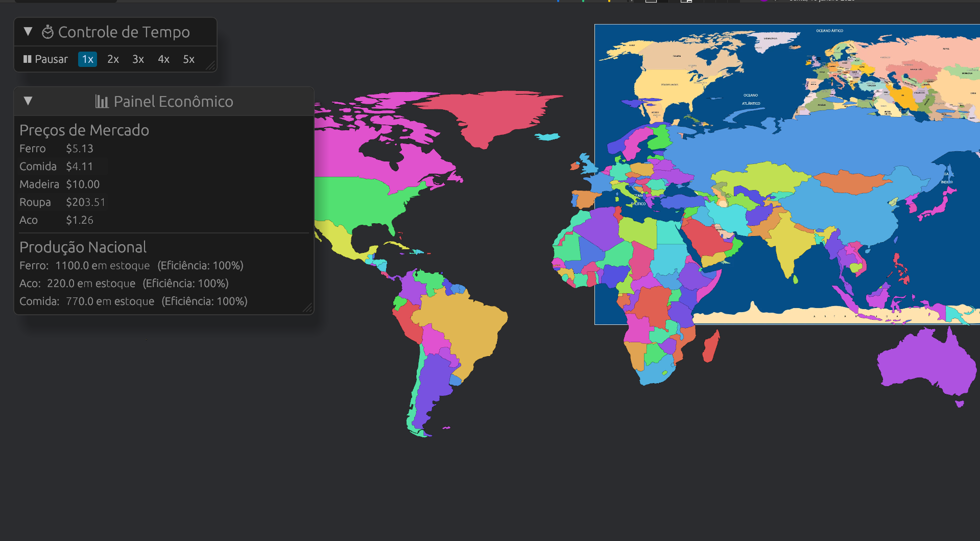Click the Roupa price $203.51

pos(85,202)
